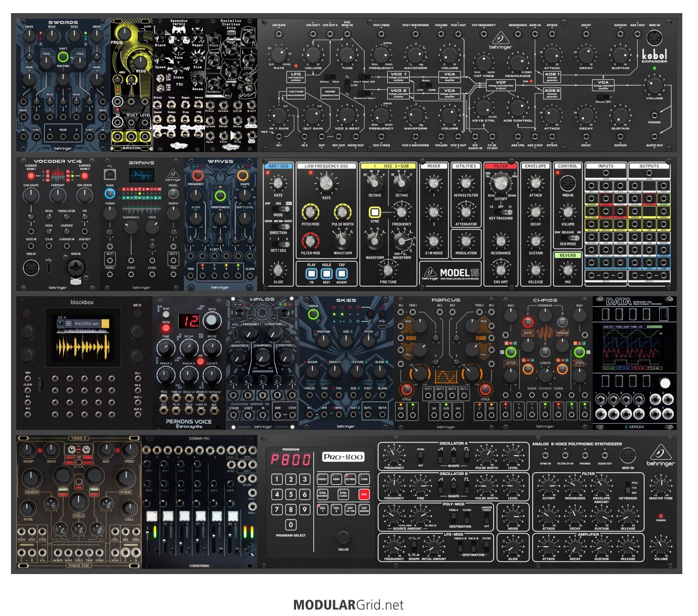Click the DATA encoder on Perkons Voice

pyautogui.click(x=212, y=321)
